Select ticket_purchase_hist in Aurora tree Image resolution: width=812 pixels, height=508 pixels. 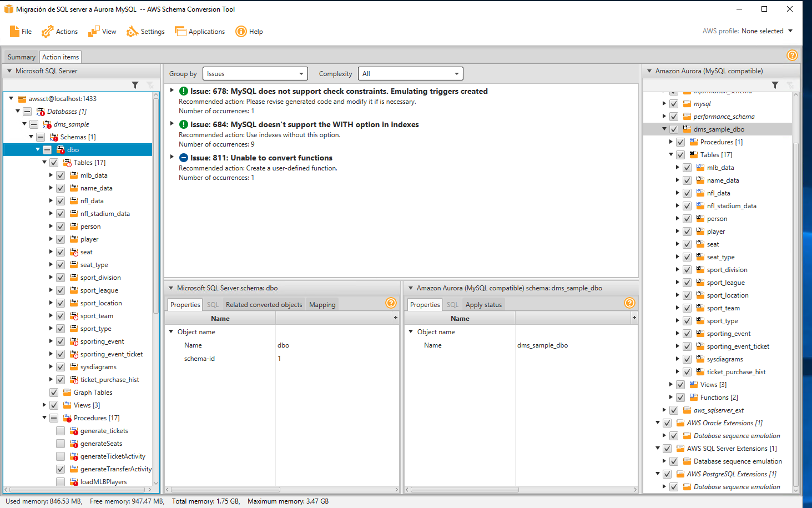coord(736,372)
